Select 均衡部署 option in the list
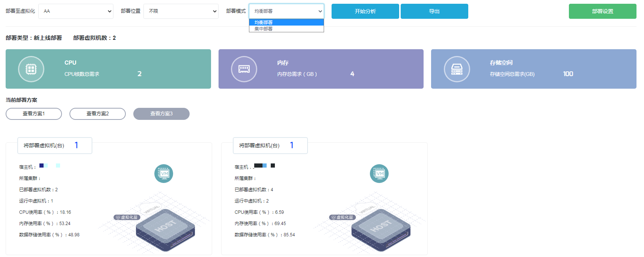Viewport: 644px width, 257px height. click(x=286, y=23)
